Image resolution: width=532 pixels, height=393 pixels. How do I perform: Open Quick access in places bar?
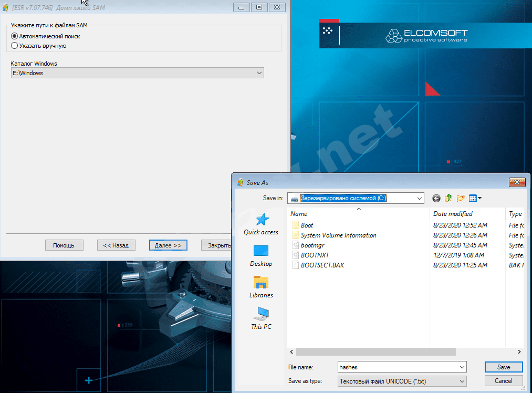point(261,224)
